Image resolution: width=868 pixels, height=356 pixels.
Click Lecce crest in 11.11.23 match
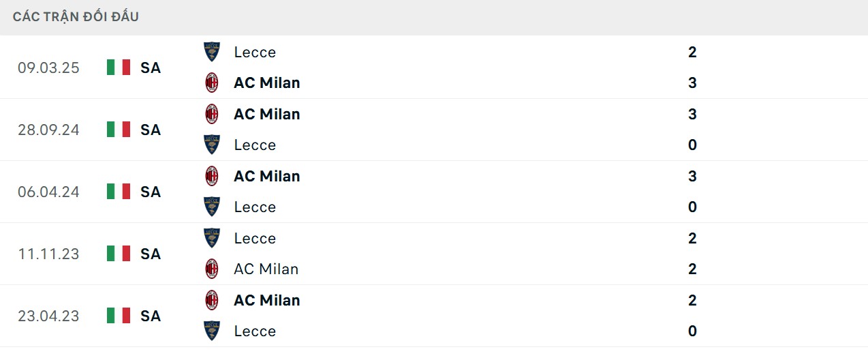tap(212, 238)
